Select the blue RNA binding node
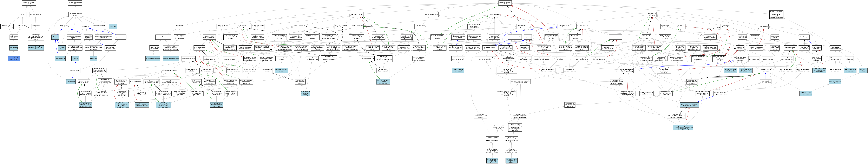This screenshot has width=868, height=164. [x=14, y=48]
